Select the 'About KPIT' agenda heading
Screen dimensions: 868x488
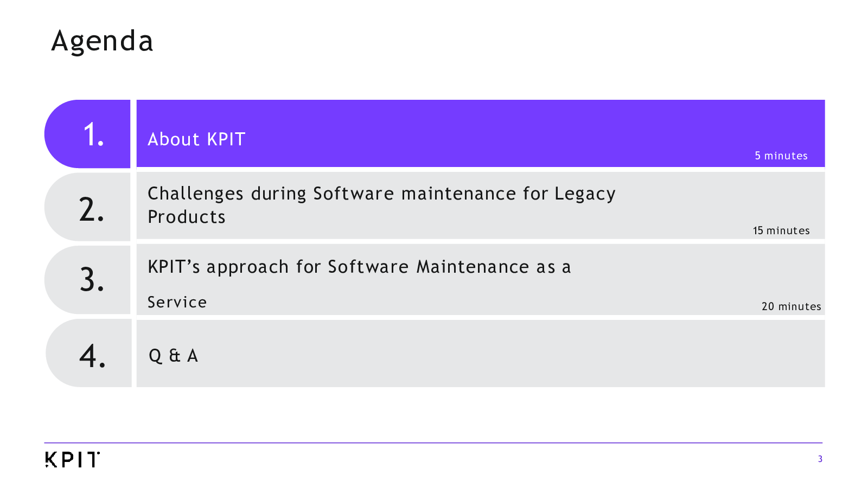click(196, 139)
